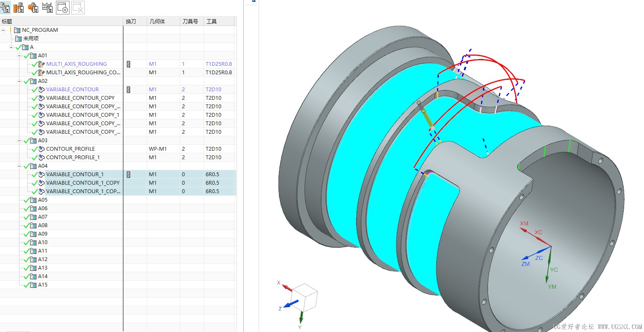Select program group A13
The image size is (644, 332).
[43, 268]
